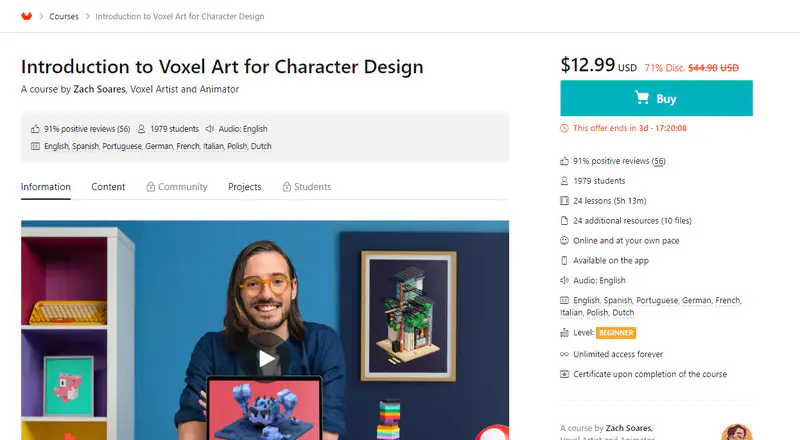Click the Information tab
This screenshot has height=440, width=800.
coord(46,187)
